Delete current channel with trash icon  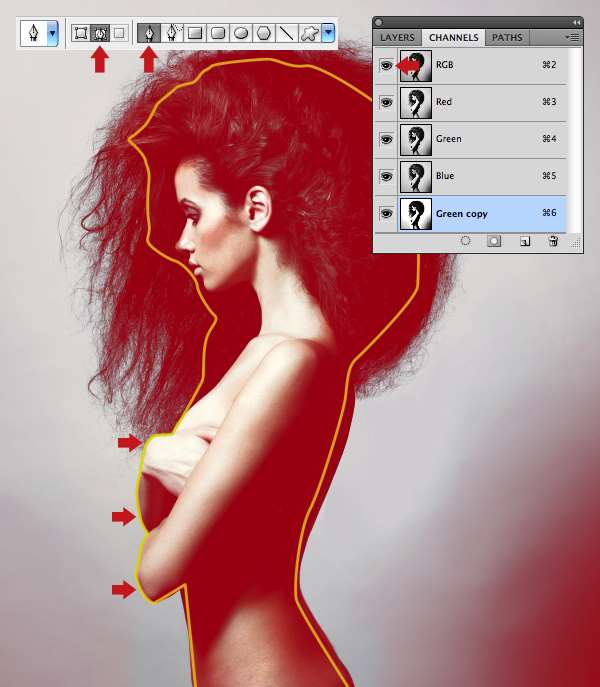[553, 241]
